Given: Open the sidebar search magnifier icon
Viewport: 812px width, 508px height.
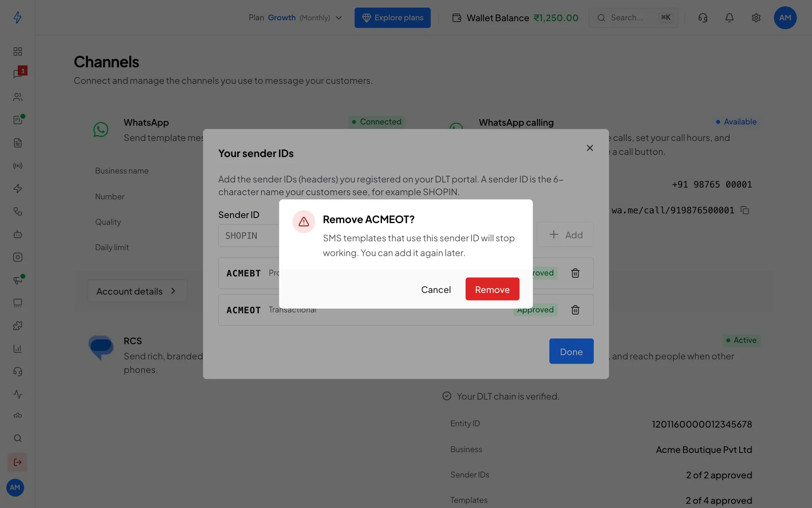Looking at the screenshot, I should click(x=18, y=438).
